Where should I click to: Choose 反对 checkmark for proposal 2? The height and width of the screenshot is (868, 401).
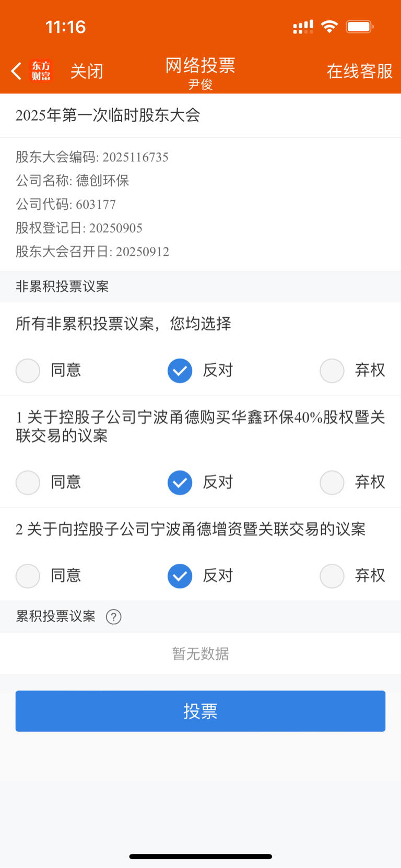tap(180, 576)
